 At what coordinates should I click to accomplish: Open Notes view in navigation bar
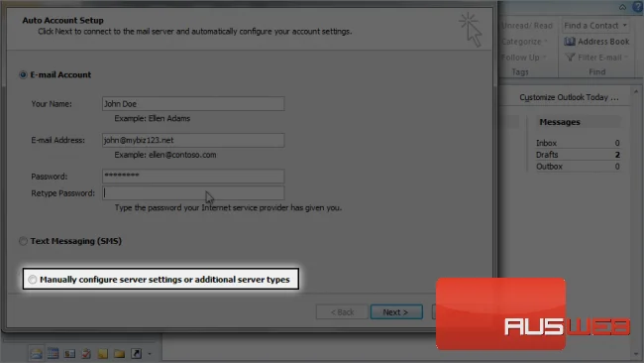(103, 353)
